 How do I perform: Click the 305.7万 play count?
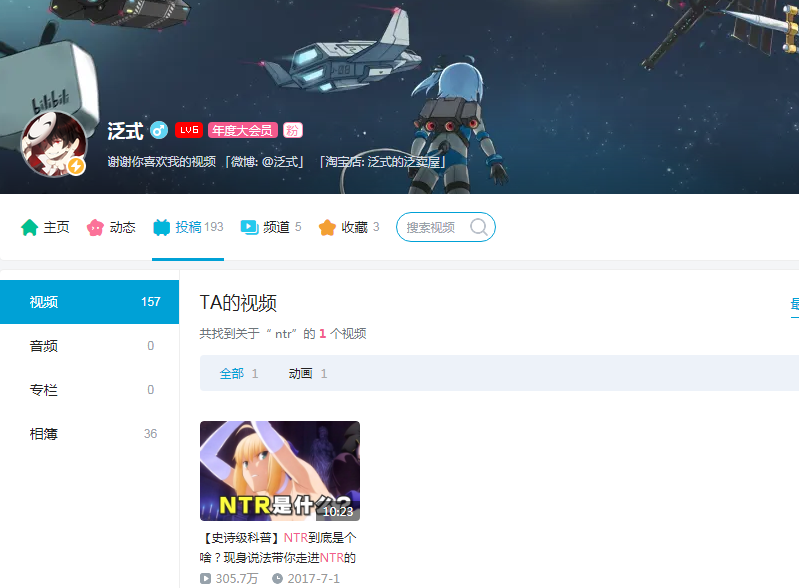tap(237, 579)
